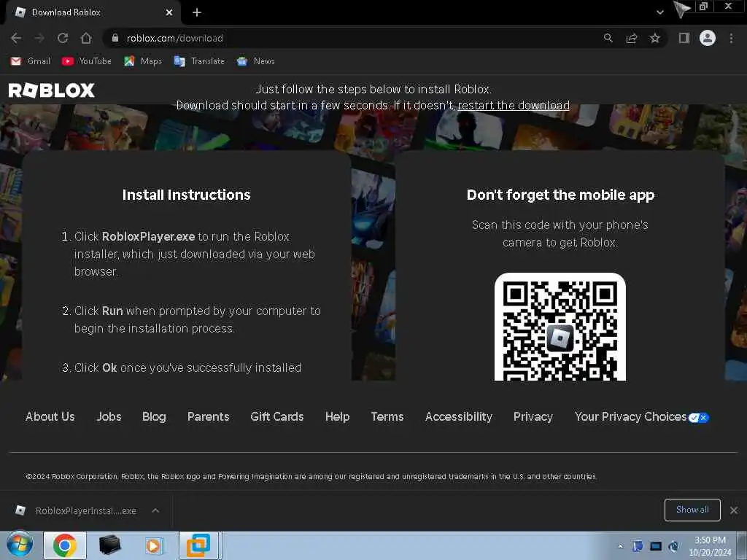Click the system tray monitor icon
Screen dimensions: 747x560
pos(656,547)
